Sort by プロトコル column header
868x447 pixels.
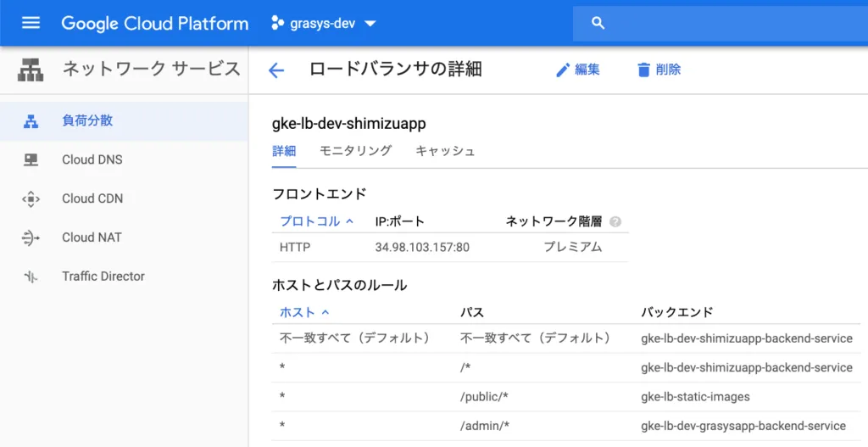[310, 221]
